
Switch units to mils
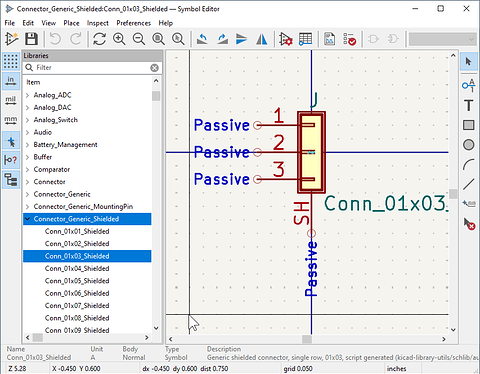(x=11, y=101)
